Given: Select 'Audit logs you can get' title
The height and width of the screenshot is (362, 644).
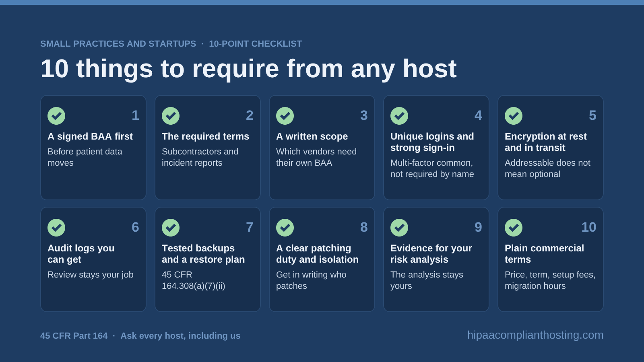Looking at the screenshot, I should [81, 254].
